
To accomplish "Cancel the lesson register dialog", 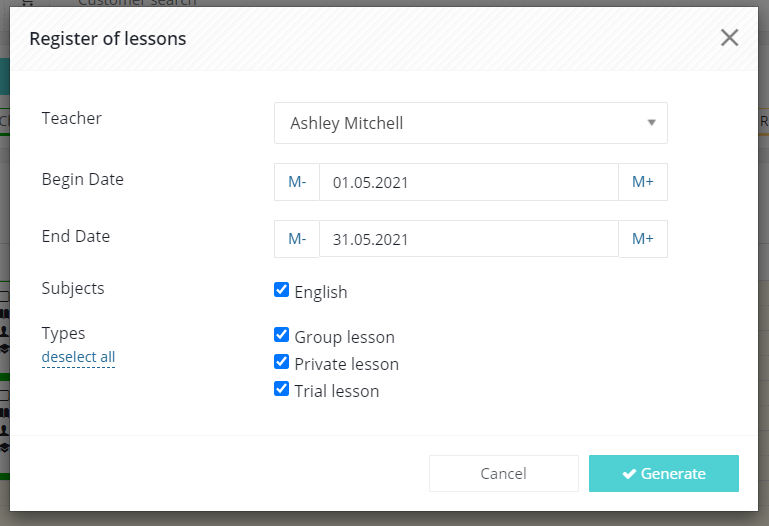I will click(x=504, y=474).
